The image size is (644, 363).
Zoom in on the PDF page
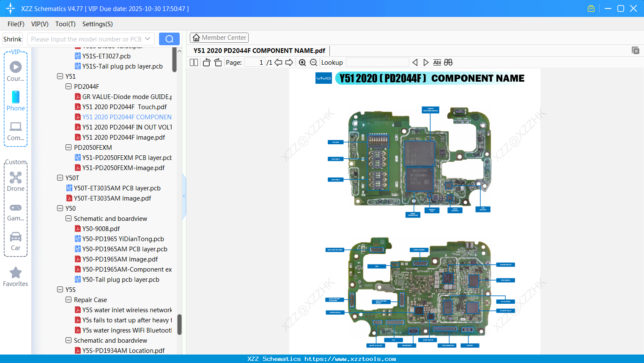302,62
